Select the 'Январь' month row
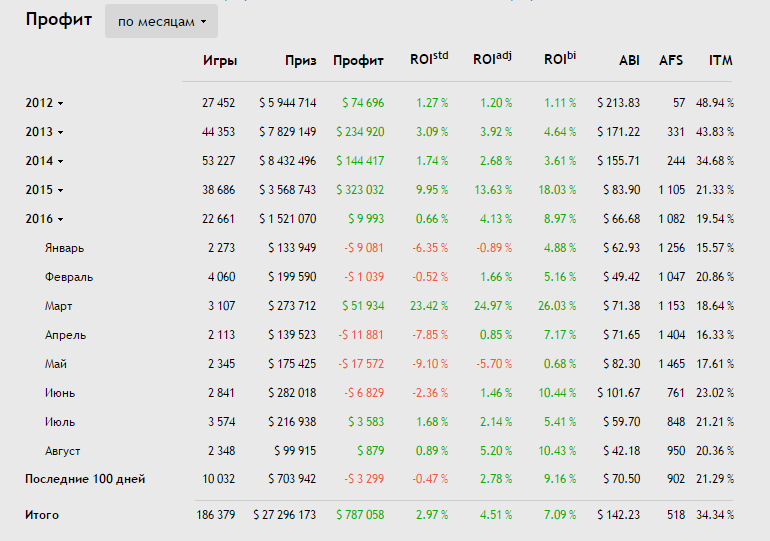Screen dimensions: 770x541 (65, 248)
